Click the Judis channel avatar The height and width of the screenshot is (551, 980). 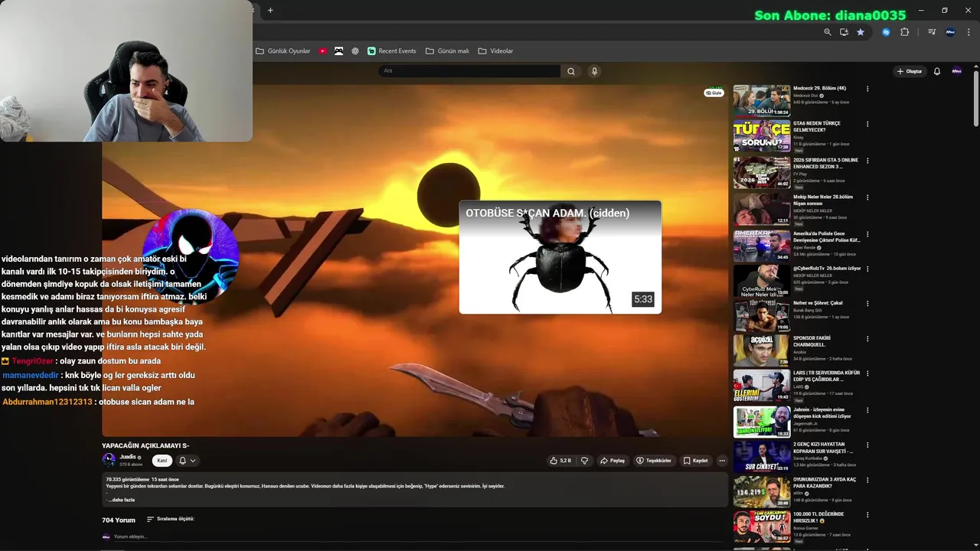coord(109,460)
